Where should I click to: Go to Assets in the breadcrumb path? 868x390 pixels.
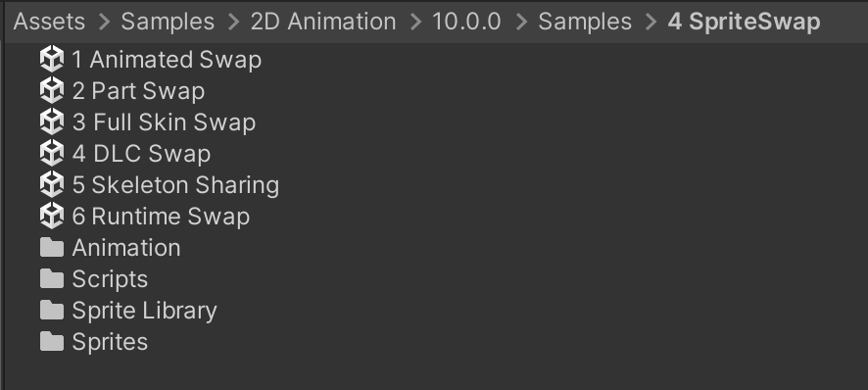coord(49,23)
